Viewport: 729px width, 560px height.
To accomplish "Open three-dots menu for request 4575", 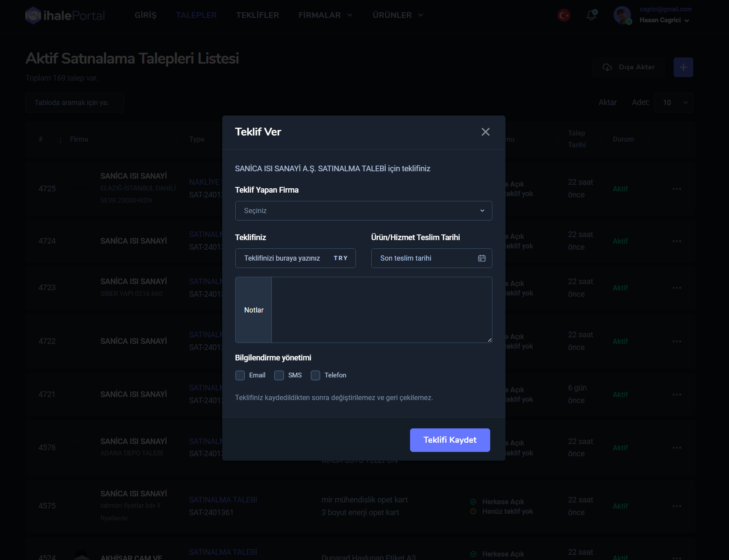I will [x=676, y=506].
